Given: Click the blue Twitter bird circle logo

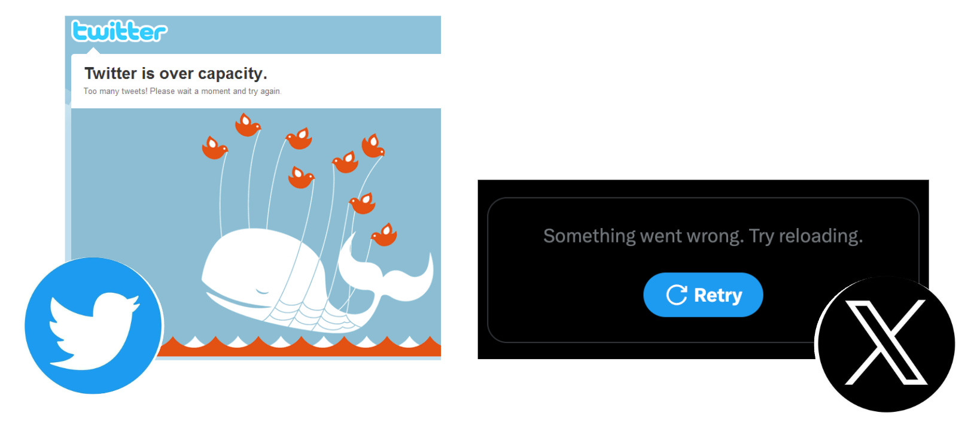Looking at the screenshot, I should (x=94, y=326).
